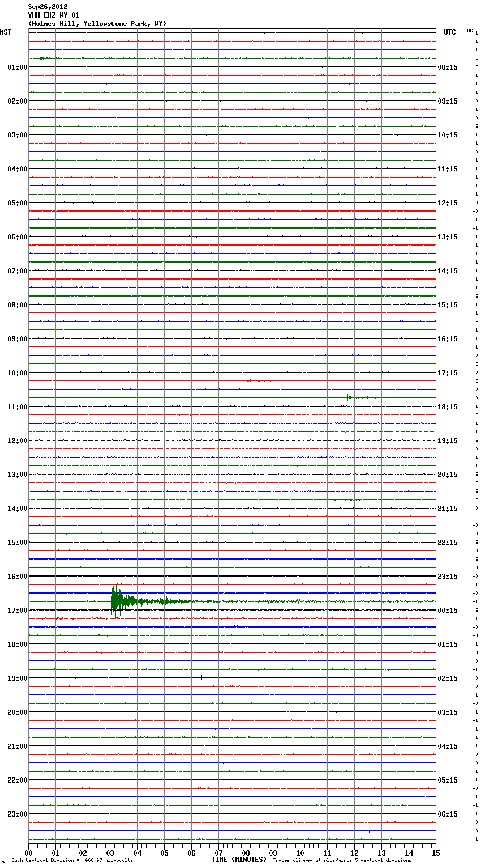This screenshot has height=868, width=481.
Task: Click the 16:15 UTC time label
Action: [448, 339]
